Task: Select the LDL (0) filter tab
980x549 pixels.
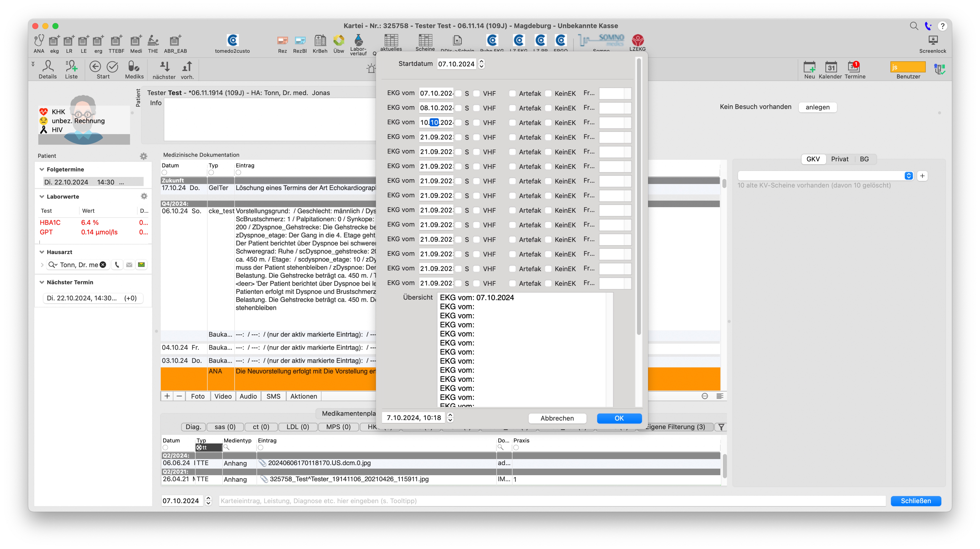Action: [298, 427]
